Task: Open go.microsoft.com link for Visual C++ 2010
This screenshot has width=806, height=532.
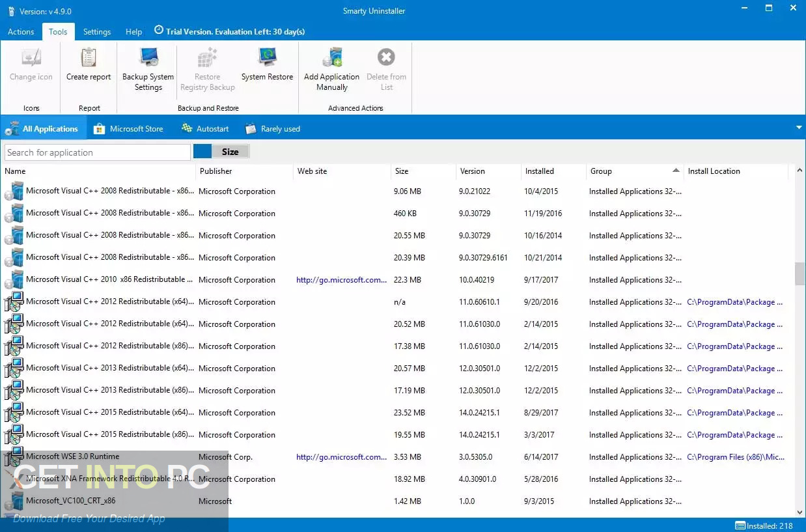Action: pos(341,280)
